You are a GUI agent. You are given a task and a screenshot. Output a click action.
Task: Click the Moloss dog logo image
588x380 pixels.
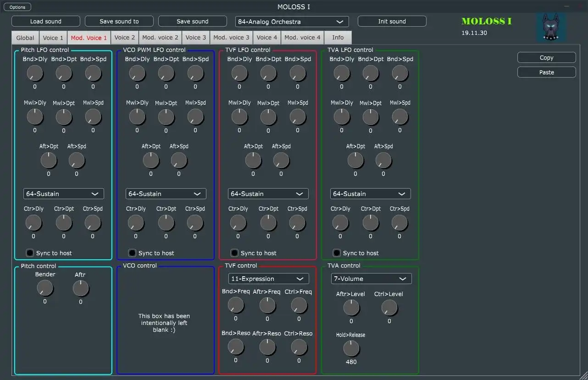point(551,28)
